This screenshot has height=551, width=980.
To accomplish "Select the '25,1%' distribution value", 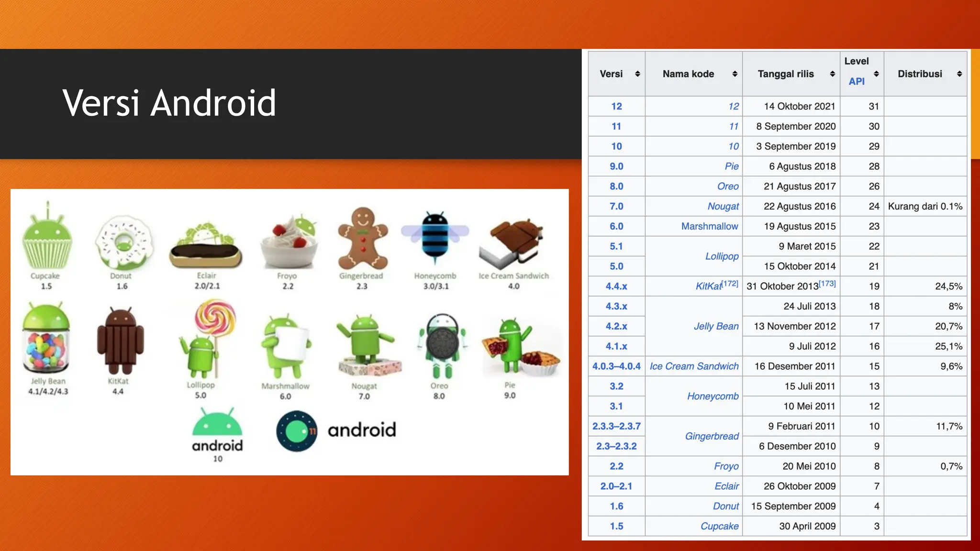I will [949, 346].
